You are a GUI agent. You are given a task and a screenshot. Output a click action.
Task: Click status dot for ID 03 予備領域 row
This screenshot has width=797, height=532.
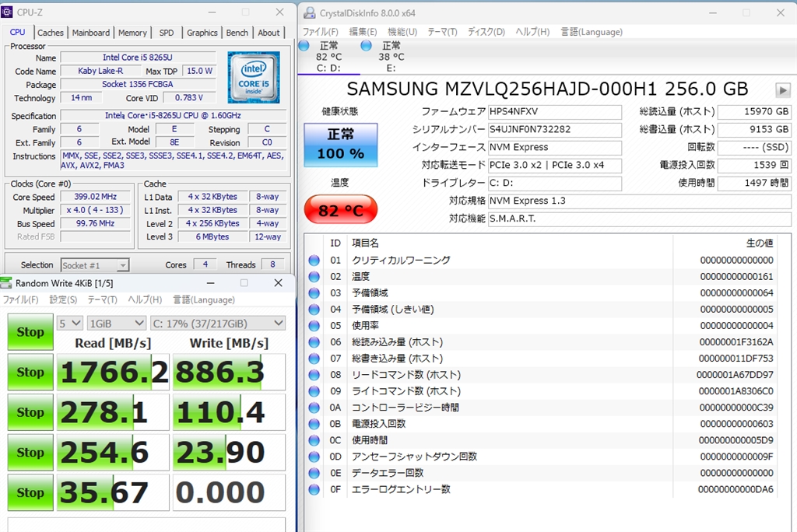(314, 293)
